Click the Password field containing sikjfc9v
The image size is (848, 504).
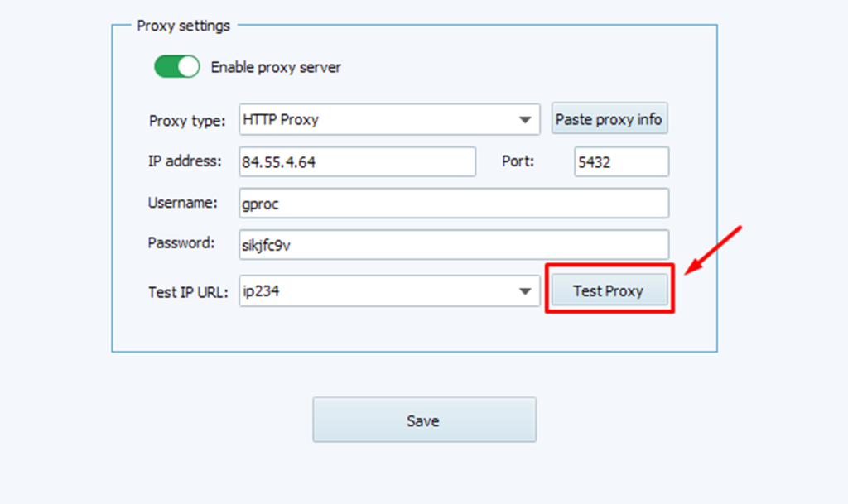453,244
